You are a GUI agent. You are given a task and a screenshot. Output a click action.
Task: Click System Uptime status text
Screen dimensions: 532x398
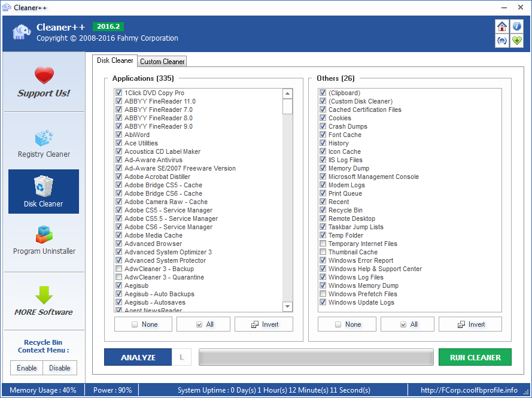[x=273, y=390]
